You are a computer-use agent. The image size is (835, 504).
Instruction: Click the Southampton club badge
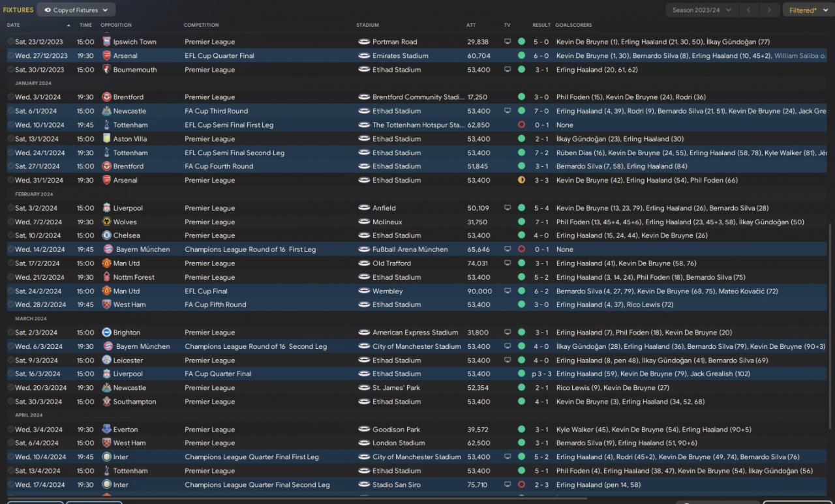pyautogui.click(x=106, y=402)
